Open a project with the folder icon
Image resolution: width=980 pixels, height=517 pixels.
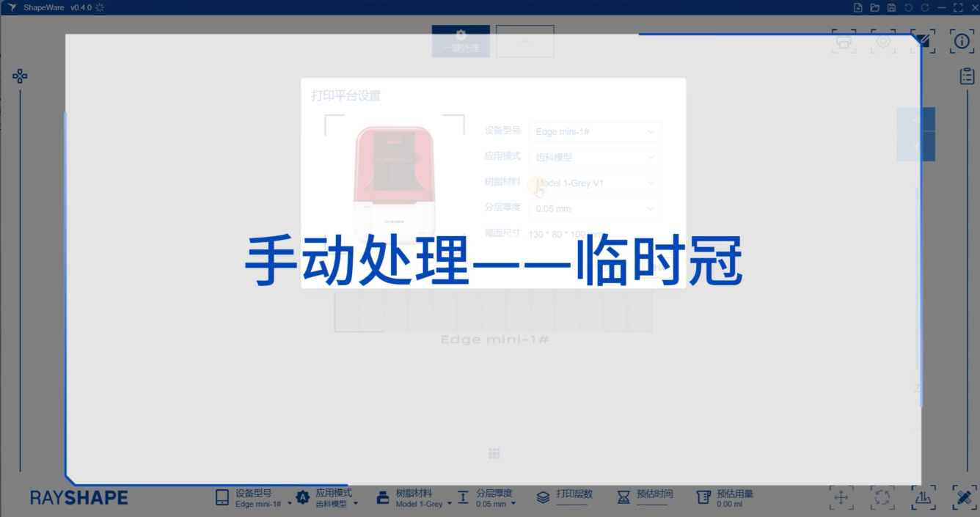click(874, 7)
